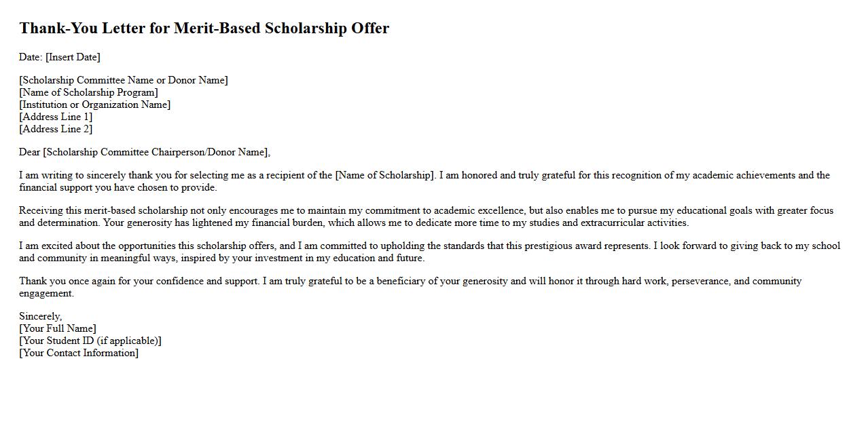The image size is (868, 441).
Task: Click the Dear [Scholarship Committee Chairperson/Donor Name] salutation
Action: click(145, 152)
